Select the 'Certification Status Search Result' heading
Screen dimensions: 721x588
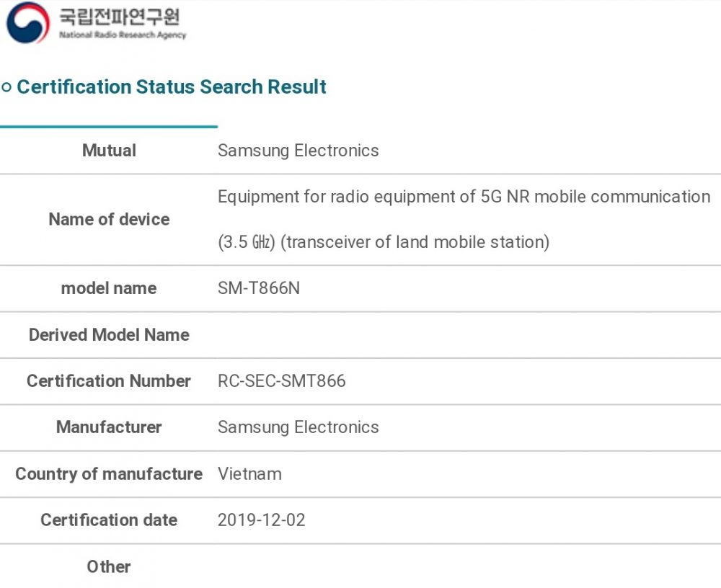click(x=172, y=87)
